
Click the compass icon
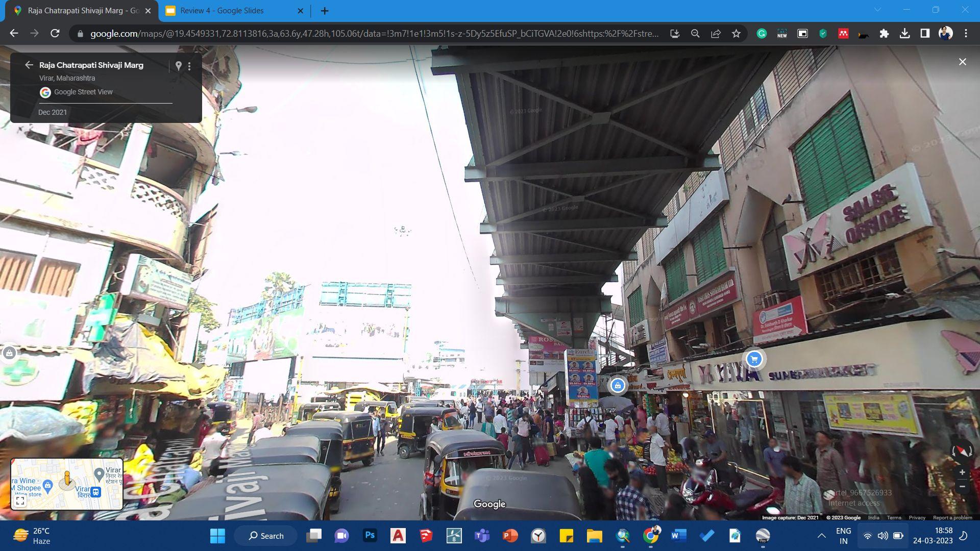point(962,451)
